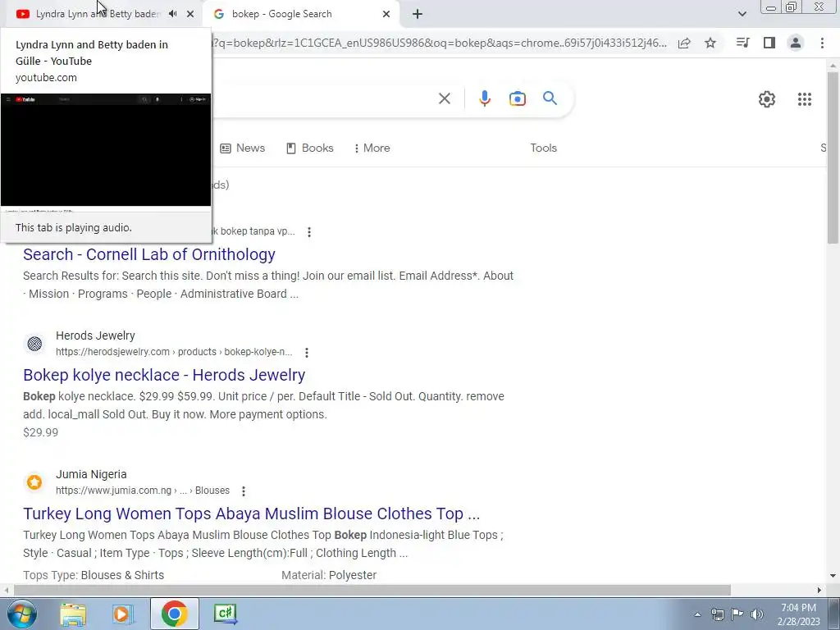The height and width of the screenshot is (630, 840).
Task: Open the Windows Start button
Action: coord(22,614)
